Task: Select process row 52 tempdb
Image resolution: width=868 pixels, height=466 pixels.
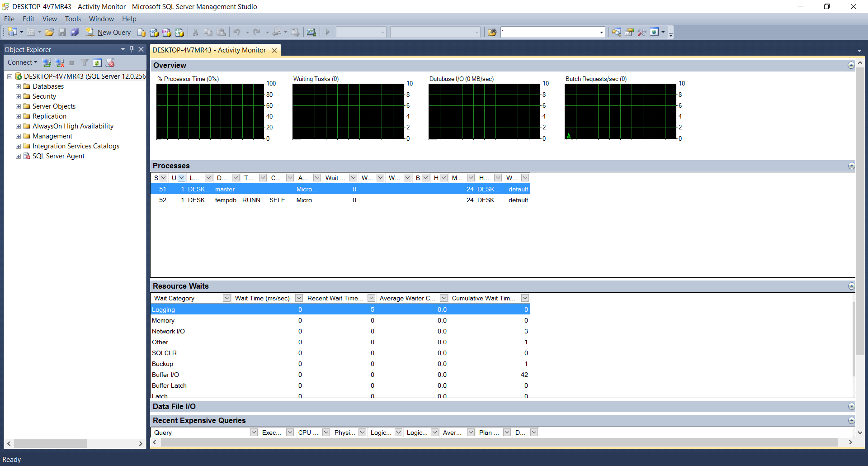Action: [x=340, y=200]
